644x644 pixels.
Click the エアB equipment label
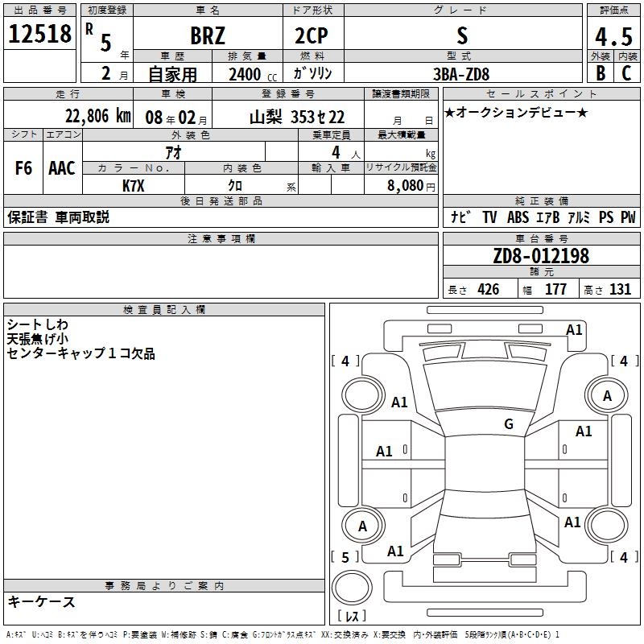(548, 217)
